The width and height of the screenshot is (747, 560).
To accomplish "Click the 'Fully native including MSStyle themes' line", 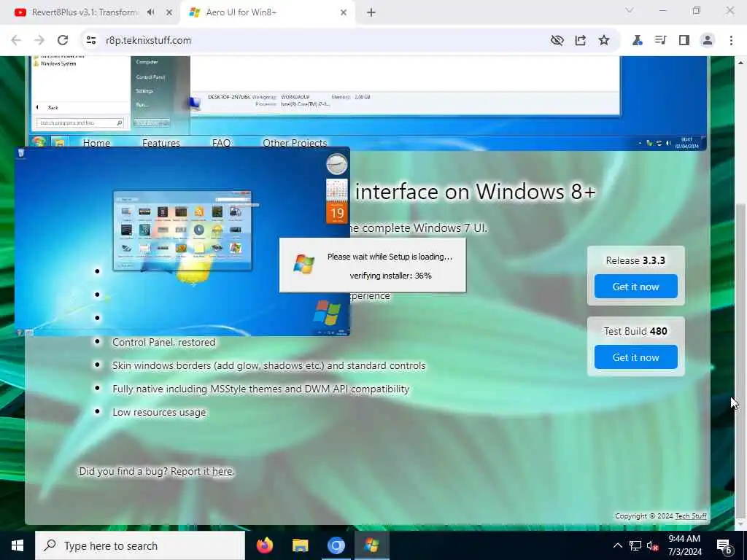I will (260, 389).
